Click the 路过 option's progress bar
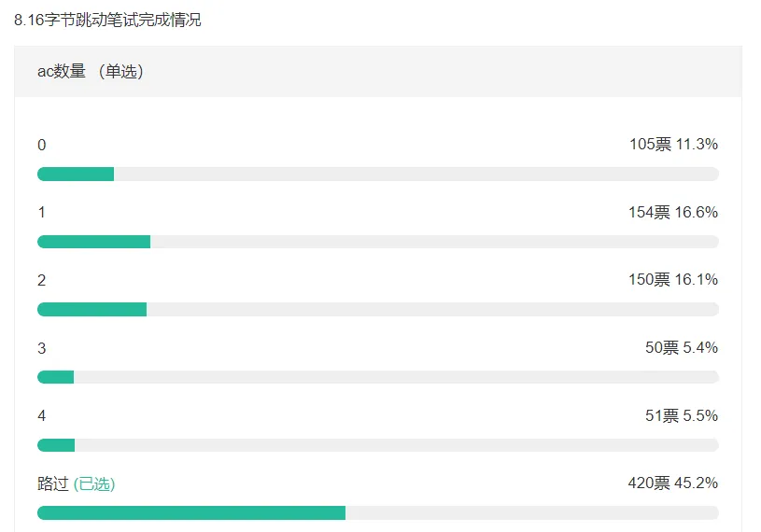Screen dimensions: 761x532 pos(378,512)
